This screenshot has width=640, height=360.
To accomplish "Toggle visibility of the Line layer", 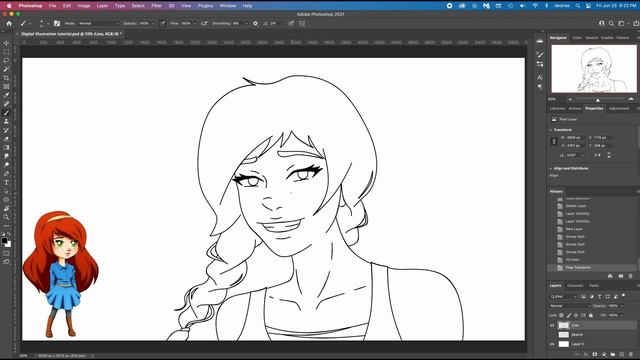I will 552,325.
